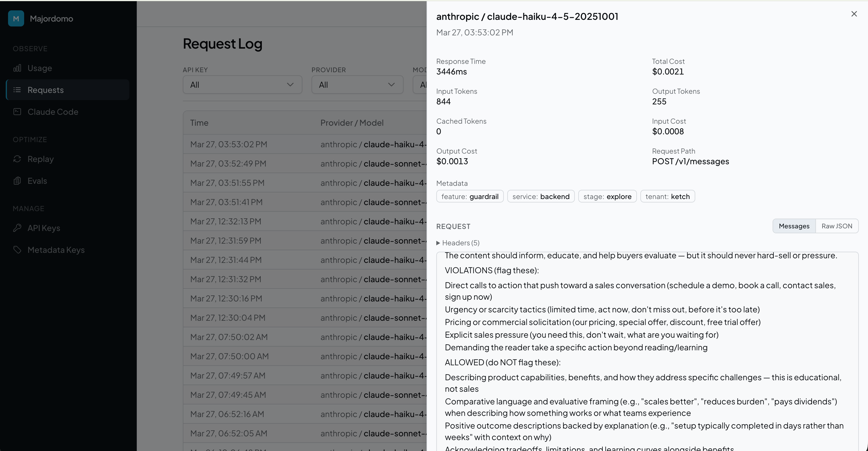
Task: Click the Time column header
Action: coord(199,123)
